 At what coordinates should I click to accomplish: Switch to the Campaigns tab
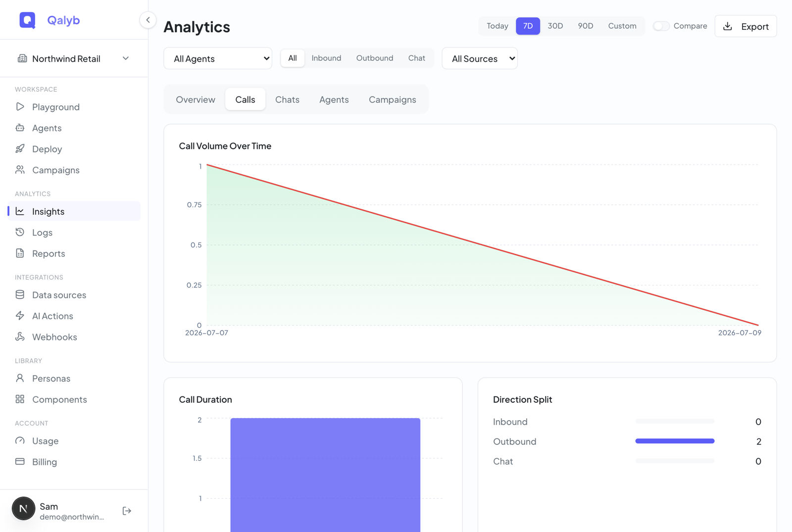pyautogui.click(x=393, y=99)
